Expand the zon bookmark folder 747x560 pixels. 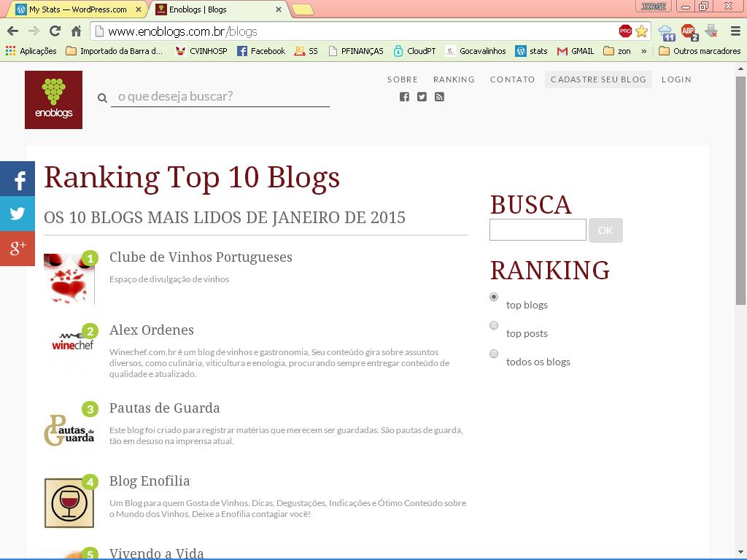[x=617, y=51]
